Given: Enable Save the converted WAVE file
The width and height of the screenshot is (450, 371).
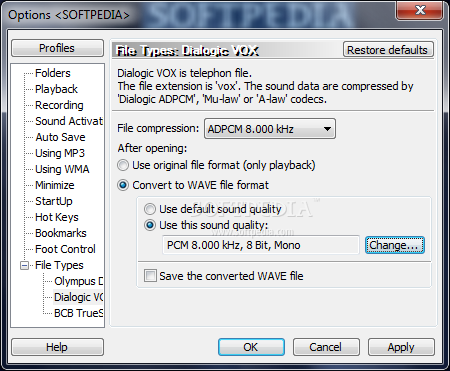Looking at the screenshot, I should (224, 276).
